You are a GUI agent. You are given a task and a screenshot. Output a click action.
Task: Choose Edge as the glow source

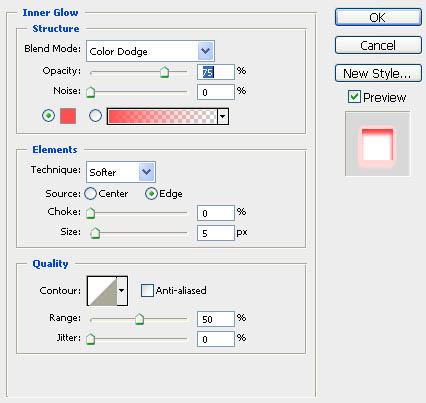click(151, 194)
